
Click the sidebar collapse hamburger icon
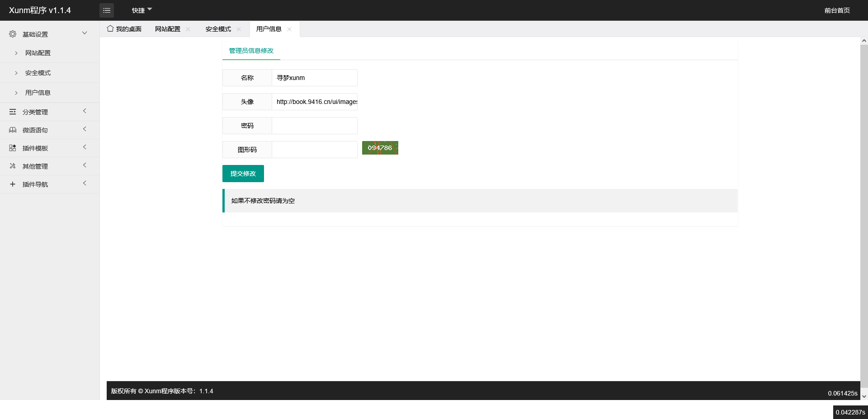107,10
